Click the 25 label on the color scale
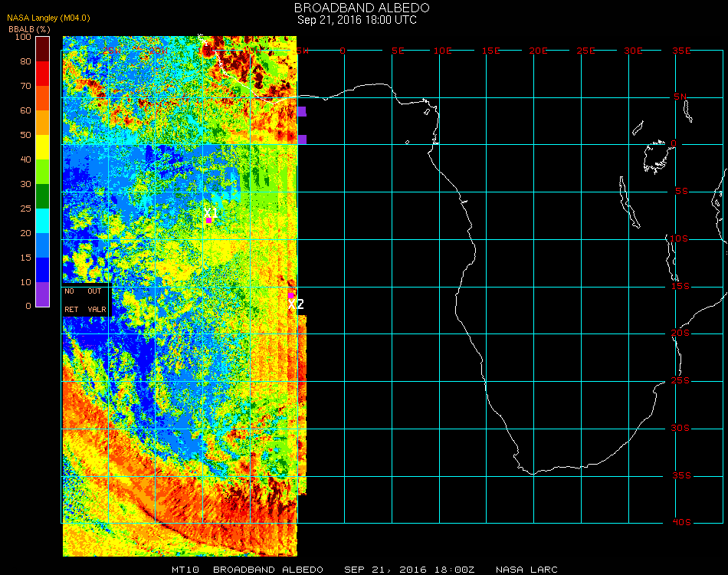This screenshot has width=728, height=575. 25,209
